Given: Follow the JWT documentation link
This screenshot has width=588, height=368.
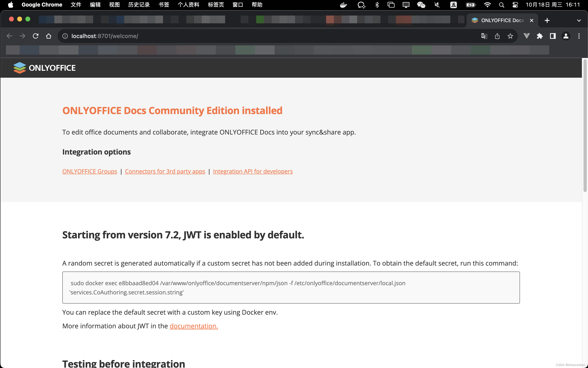Looking at the screenshot, I should pos(194,326).
